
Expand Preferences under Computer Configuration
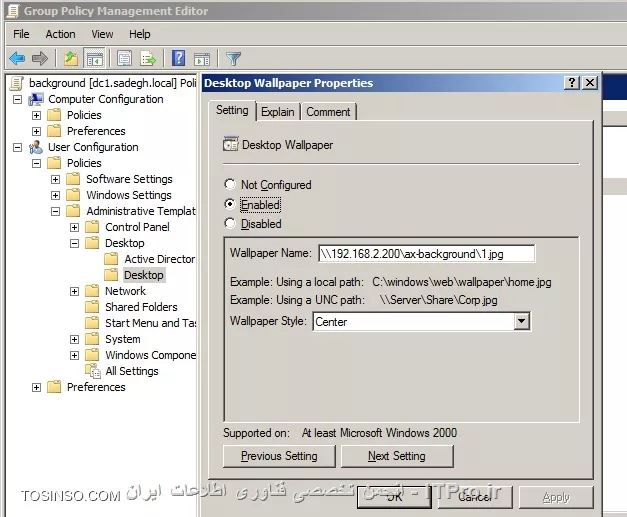[36, 131]
